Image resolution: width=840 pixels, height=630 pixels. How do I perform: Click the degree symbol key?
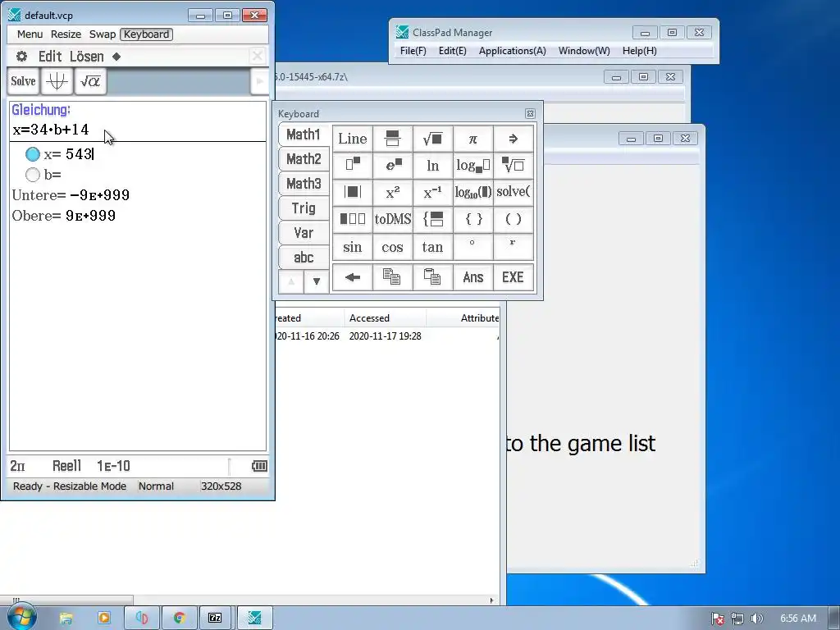[473, 247]
